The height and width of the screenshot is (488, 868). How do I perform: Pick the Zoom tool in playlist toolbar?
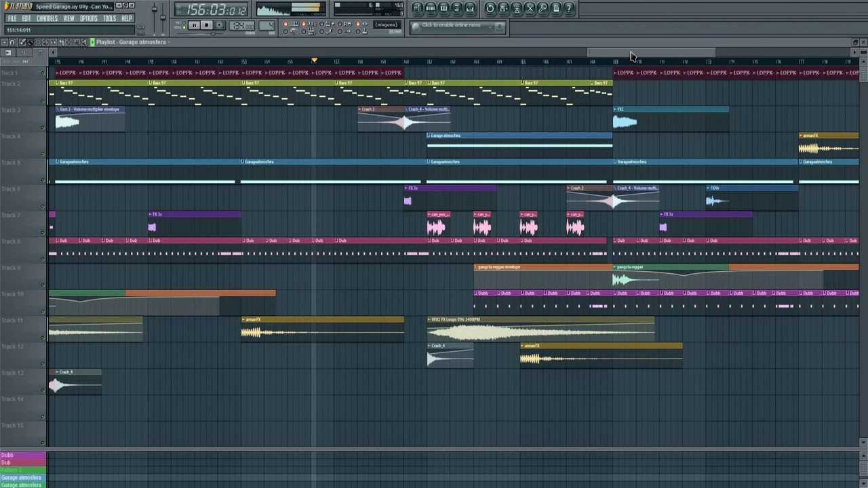coord(76,42)
